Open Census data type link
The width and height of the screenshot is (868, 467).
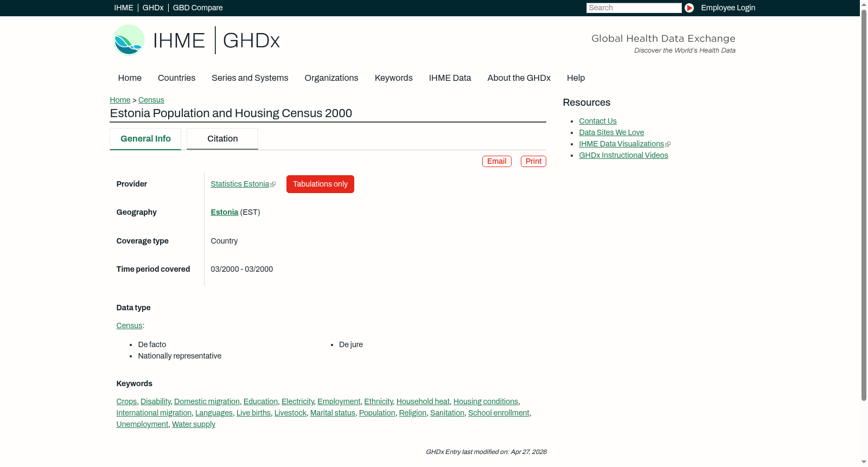pyautogui.click(x=129, y=325)
